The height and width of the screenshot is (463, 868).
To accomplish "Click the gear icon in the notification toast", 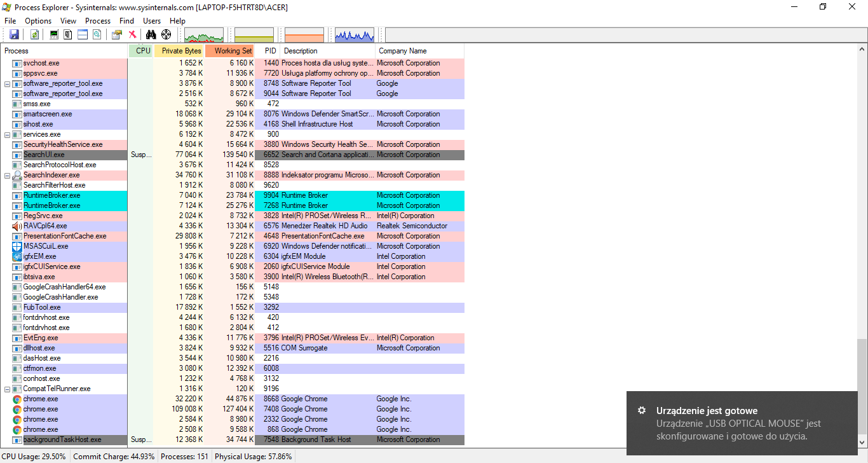I will point(642,410).
